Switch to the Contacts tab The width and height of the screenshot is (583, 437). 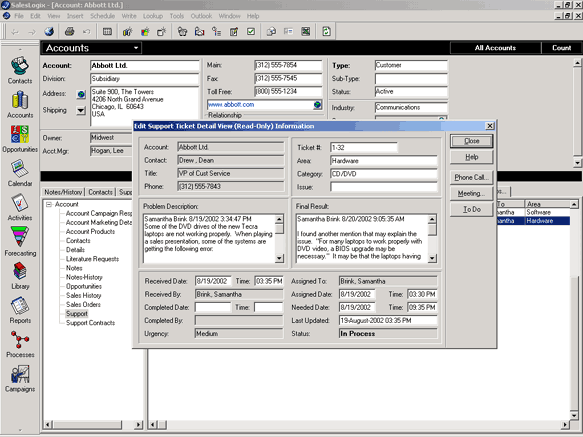100,192
